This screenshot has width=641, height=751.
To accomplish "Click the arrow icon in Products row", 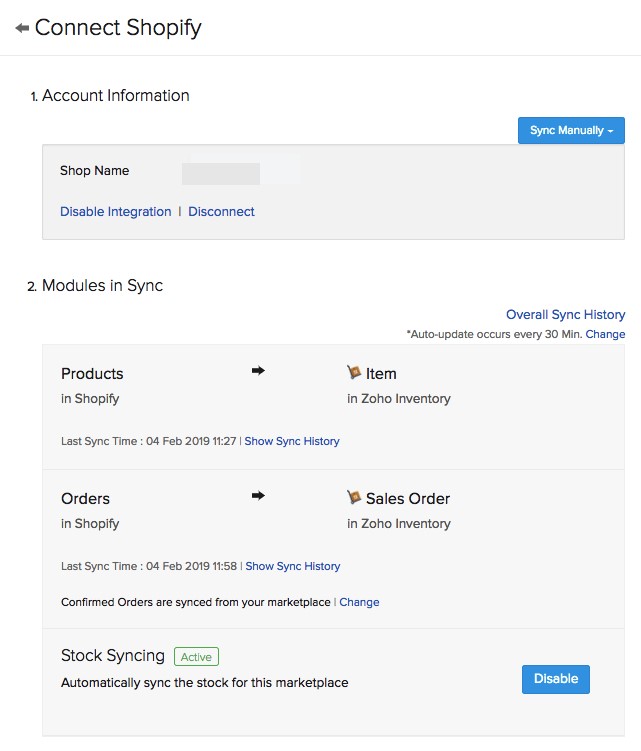I will (x=257, y=371).
